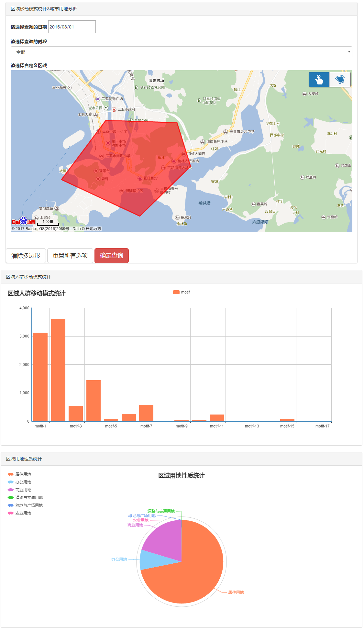Click the 临春岭森林公园 park marker icon

[x=136, y=88]
